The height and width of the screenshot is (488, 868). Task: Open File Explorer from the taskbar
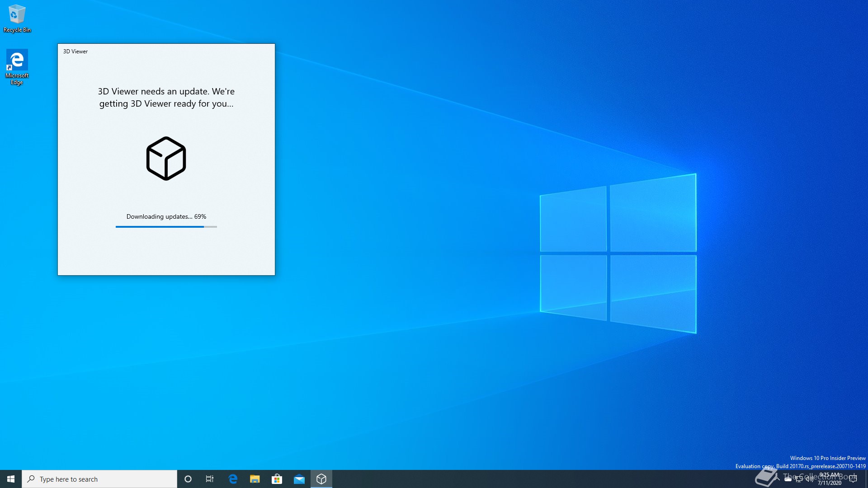(x=255, y=479)
